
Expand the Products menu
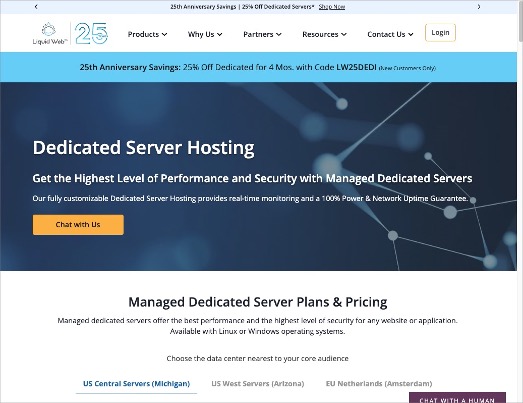tap(147, 34)
